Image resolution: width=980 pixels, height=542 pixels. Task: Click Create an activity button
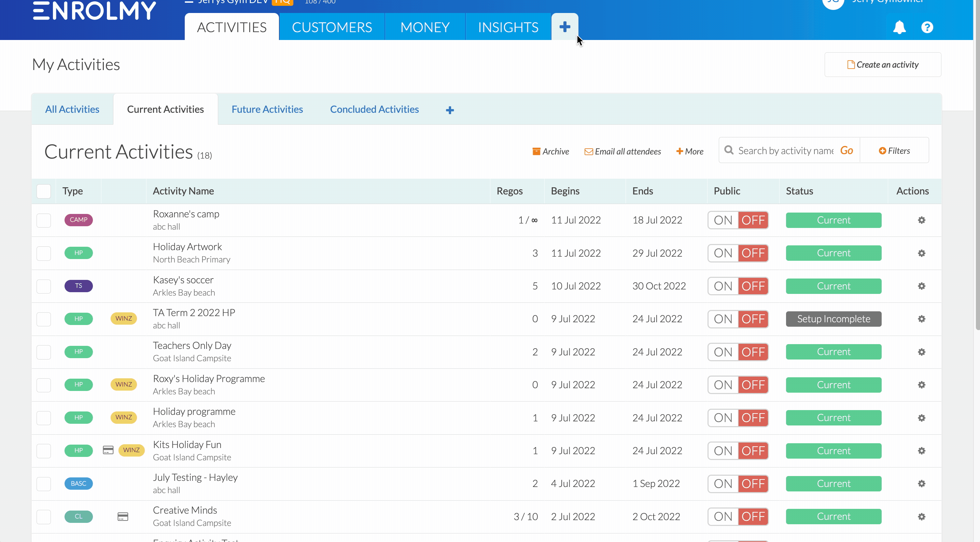coord(883,65)
